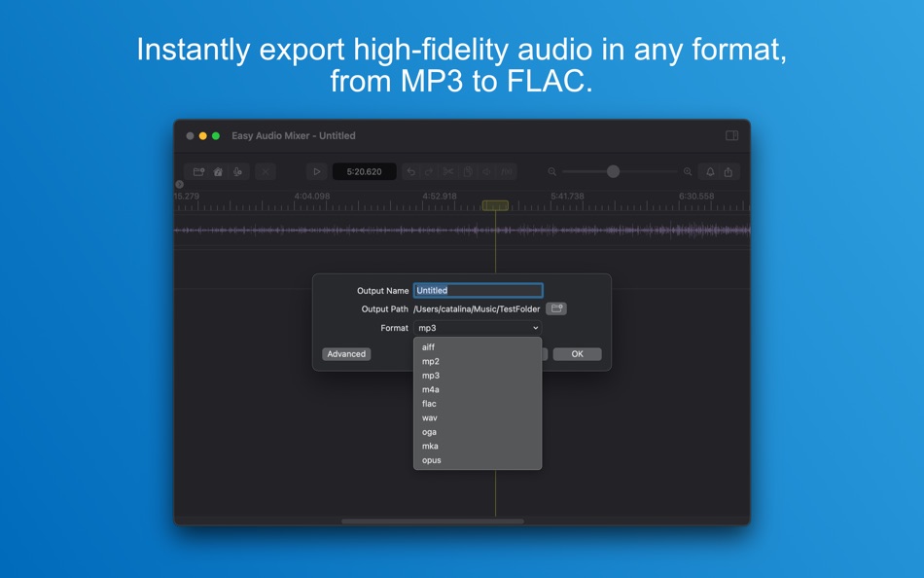Paste with the clipboard icon
Viewport: 924px width, 578px height.
pyautogui.click(x=468, y=171)
